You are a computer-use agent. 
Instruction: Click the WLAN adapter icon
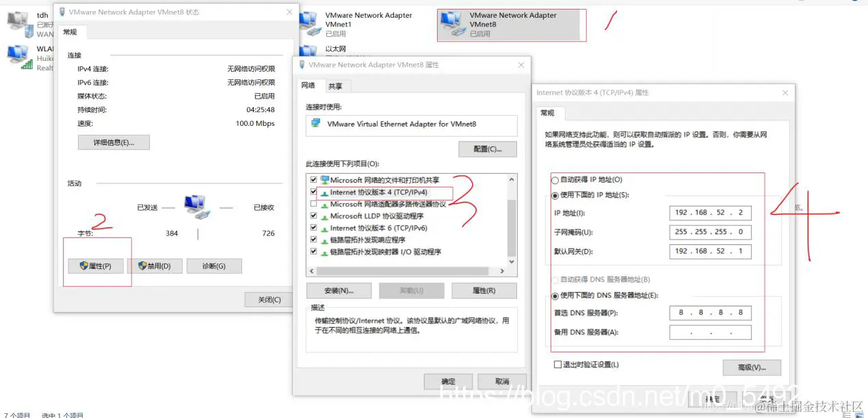tap(18, 57)
